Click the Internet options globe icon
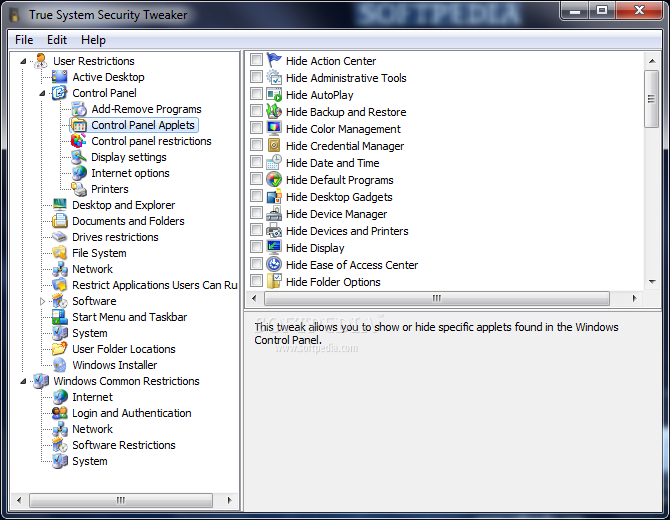Screen dimensions: 670x520 click(x=79, y=173)
